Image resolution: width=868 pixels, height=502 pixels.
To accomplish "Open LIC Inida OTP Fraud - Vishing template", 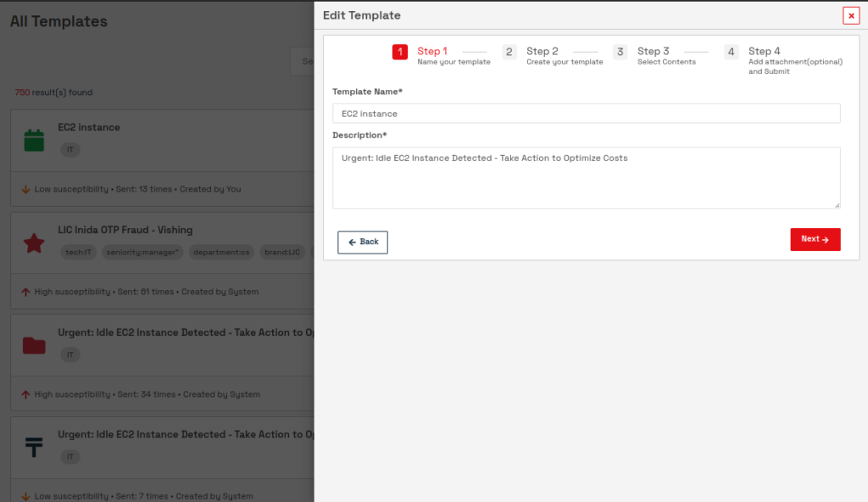I will tap(125, 230).
